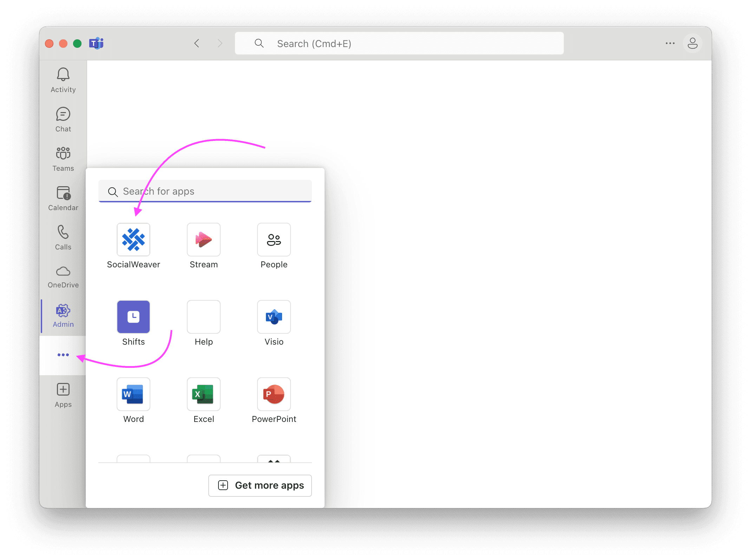The image size is (751, 560).
Task: Focus the Search for apps field
Action: click(205, 191)
